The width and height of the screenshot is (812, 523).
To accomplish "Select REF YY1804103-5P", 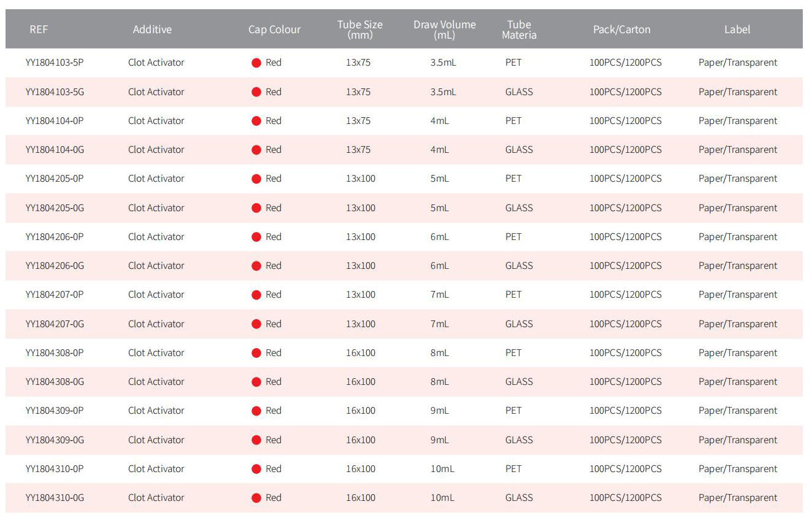I will click(x=55, y=63).
